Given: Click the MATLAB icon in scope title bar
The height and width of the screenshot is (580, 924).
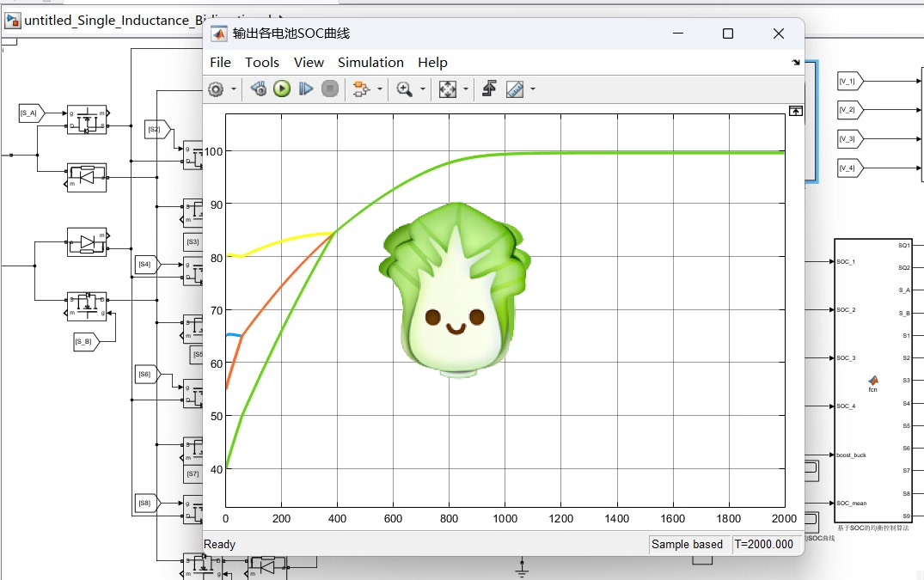Looking at the screenshot, I should (x=219, y=34).
